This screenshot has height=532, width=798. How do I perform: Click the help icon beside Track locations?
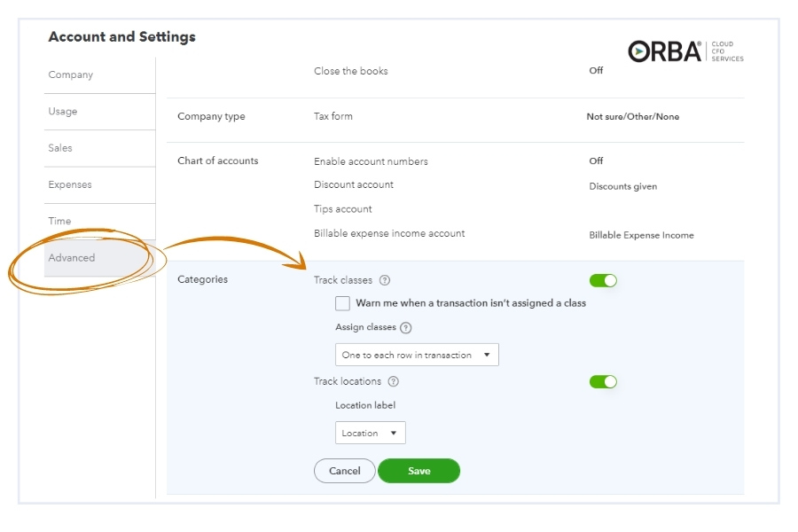pyautogui.click(x=394, y=381)
